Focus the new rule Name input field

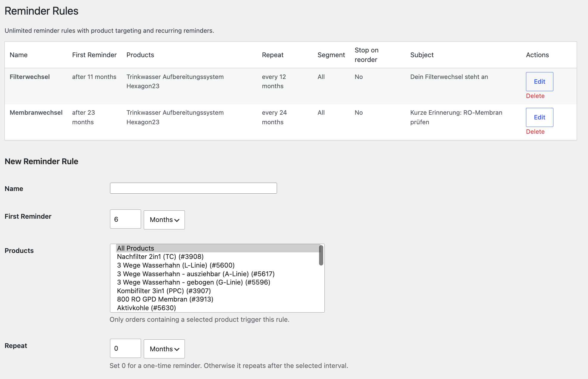(193, 188)
